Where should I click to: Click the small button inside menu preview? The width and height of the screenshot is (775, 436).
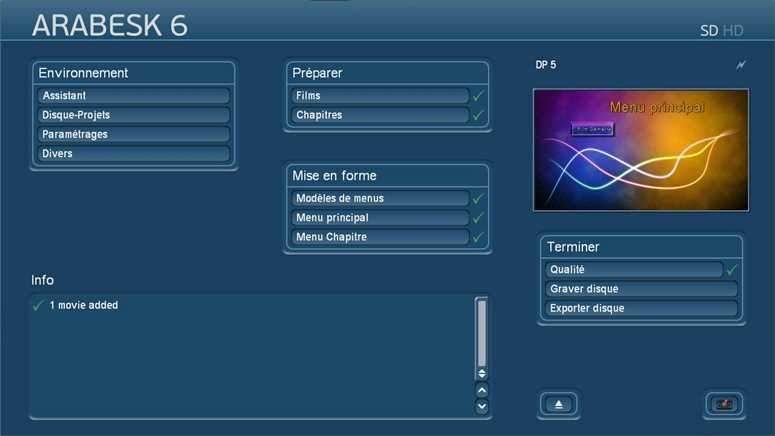coord(593,129)
